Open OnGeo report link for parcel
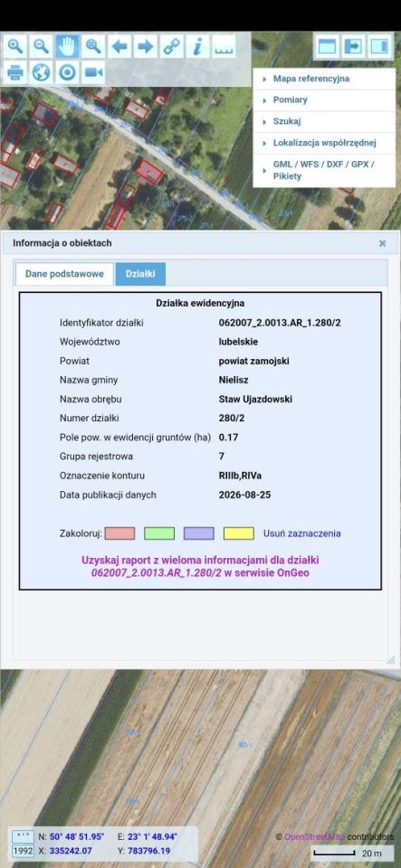 point(200,566)
